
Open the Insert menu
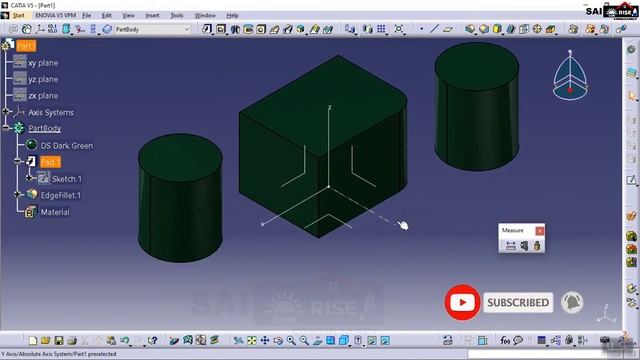(x=152, y=16)
